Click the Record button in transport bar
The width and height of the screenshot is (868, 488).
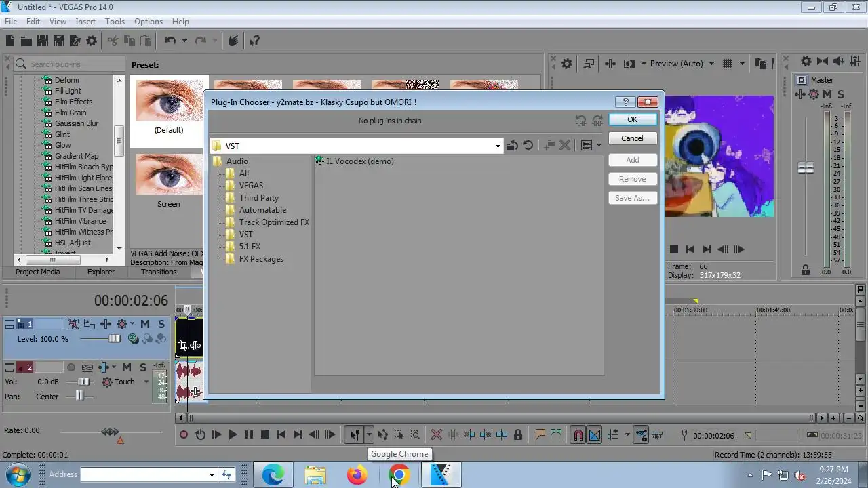[x=184, y=435]
